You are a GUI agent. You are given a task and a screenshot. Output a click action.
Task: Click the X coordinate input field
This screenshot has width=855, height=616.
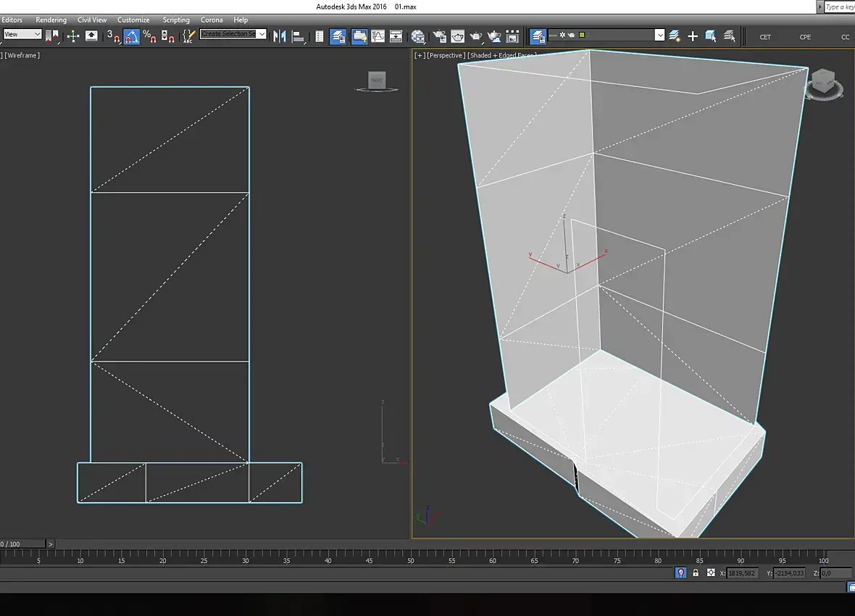(743, 573)
